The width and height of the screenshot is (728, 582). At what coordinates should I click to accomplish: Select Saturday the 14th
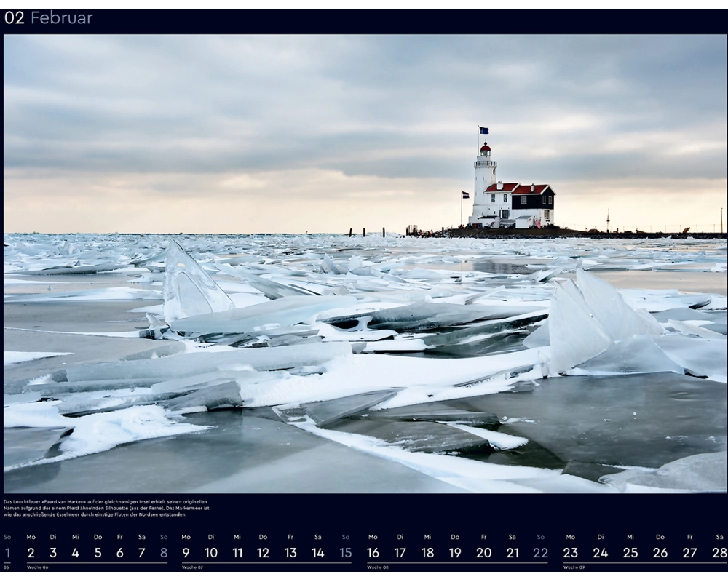[x=318, y=553]
